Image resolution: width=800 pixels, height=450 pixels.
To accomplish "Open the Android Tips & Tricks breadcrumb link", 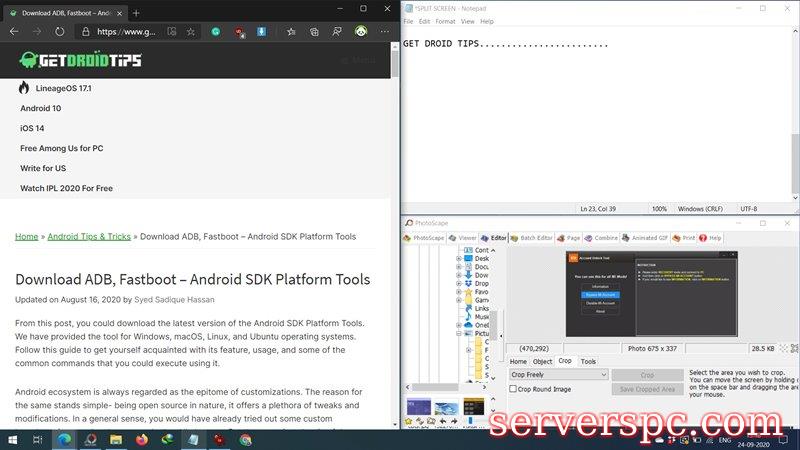I will [x=89, y=237].
